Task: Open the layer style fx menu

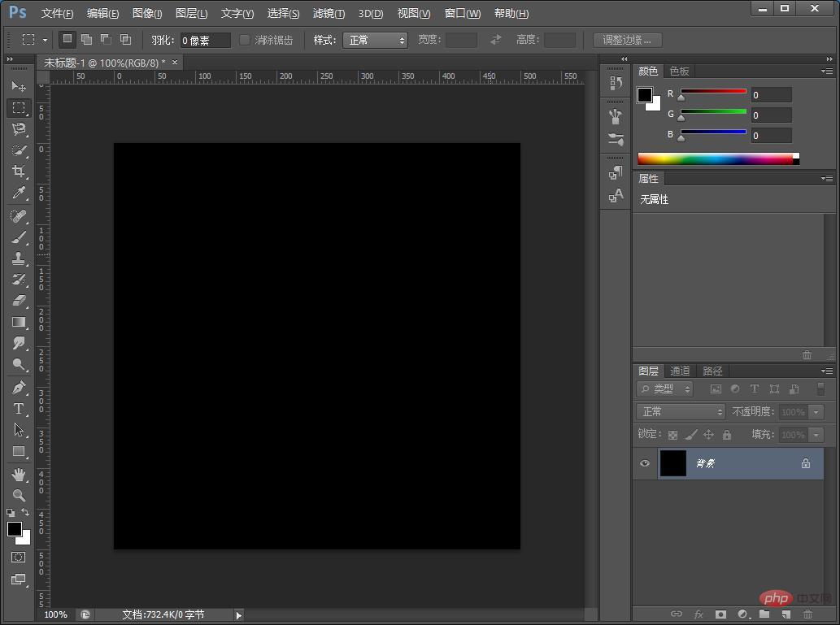Action: coord(699,614)
